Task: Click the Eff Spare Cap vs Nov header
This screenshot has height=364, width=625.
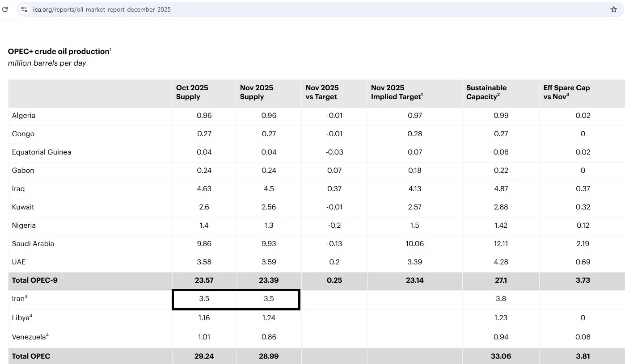Action: [x=566, y=92]
